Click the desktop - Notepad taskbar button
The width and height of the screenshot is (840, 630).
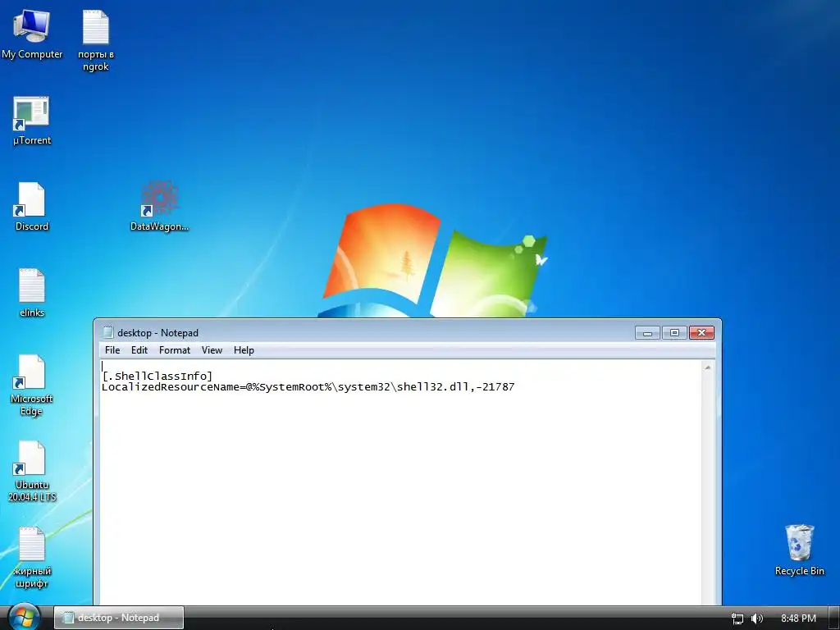pos(119,618)
